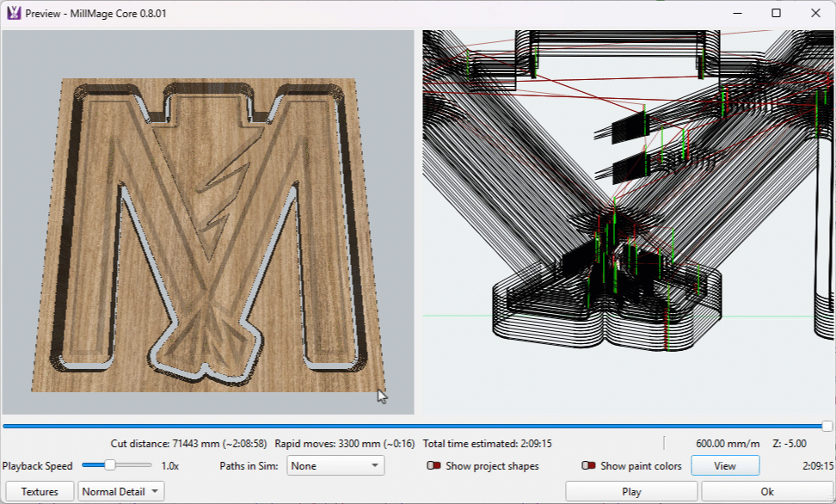Image resolution: width=836 pixels, height=504 pixels.
Task: Click the Playback Speed slider handle
Action: 110,466
